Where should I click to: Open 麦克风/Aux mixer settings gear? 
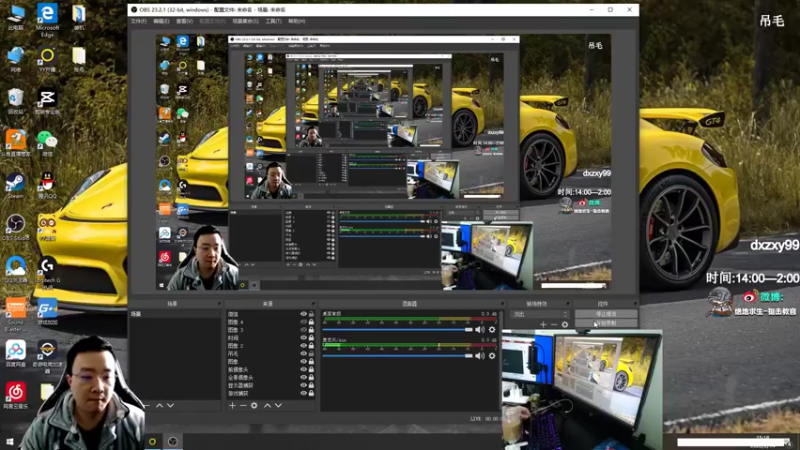pyautogui.click(x=492, y=356)
